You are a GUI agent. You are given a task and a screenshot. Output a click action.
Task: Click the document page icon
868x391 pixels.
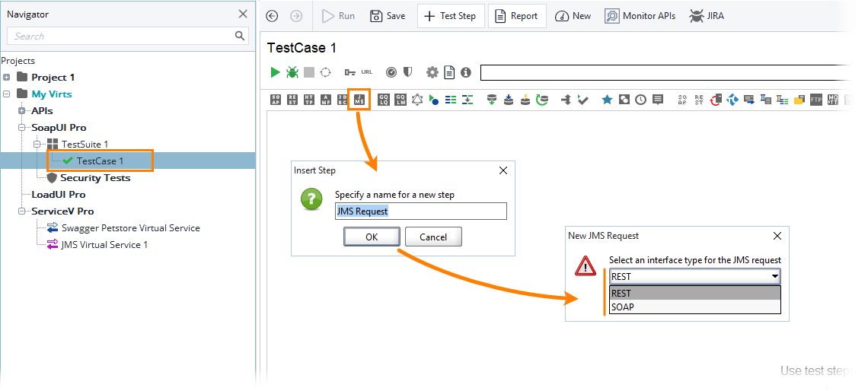tap(449, 72)
